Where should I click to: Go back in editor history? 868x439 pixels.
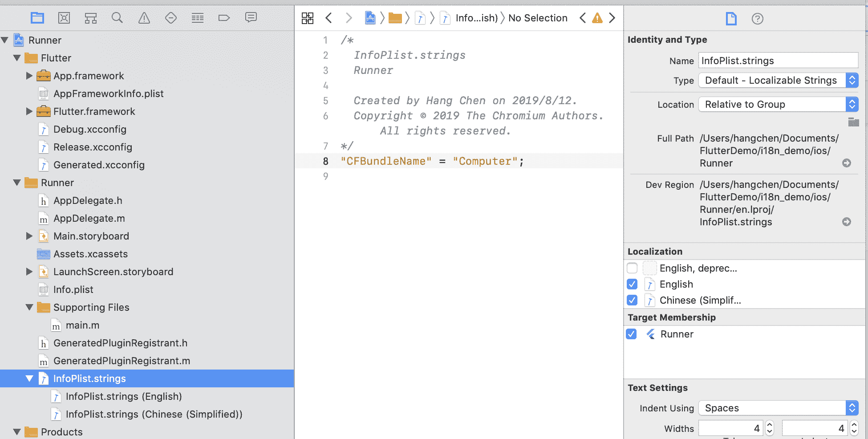(x=329, y=18)
